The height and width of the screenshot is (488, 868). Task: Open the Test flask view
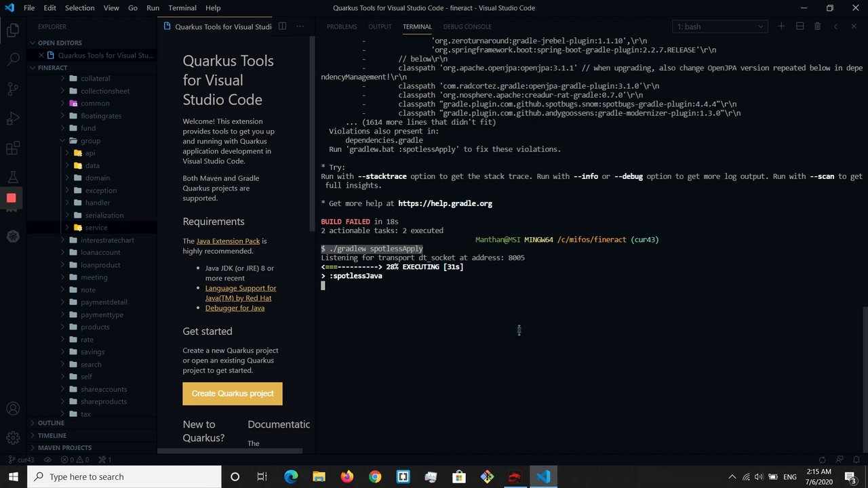[x=13, y=177]
